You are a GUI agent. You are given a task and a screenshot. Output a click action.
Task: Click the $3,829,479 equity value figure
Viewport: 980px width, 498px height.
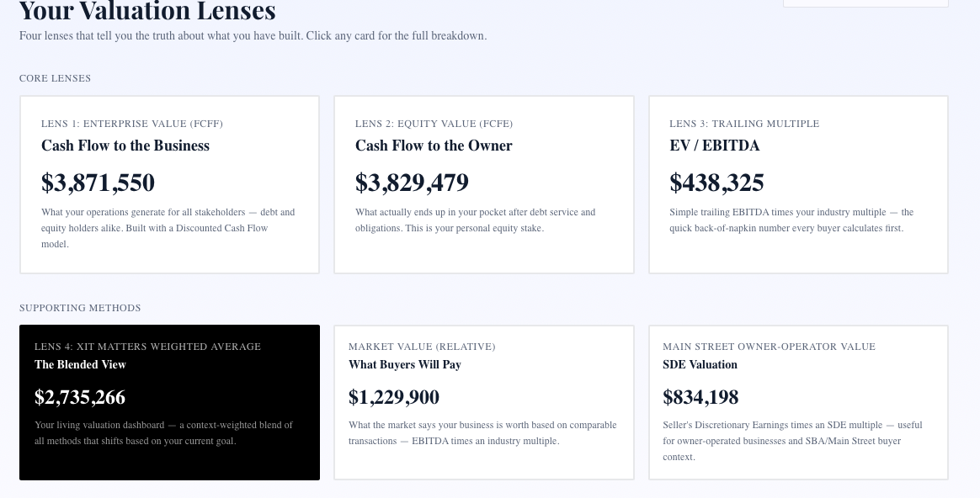coord(412,183)
